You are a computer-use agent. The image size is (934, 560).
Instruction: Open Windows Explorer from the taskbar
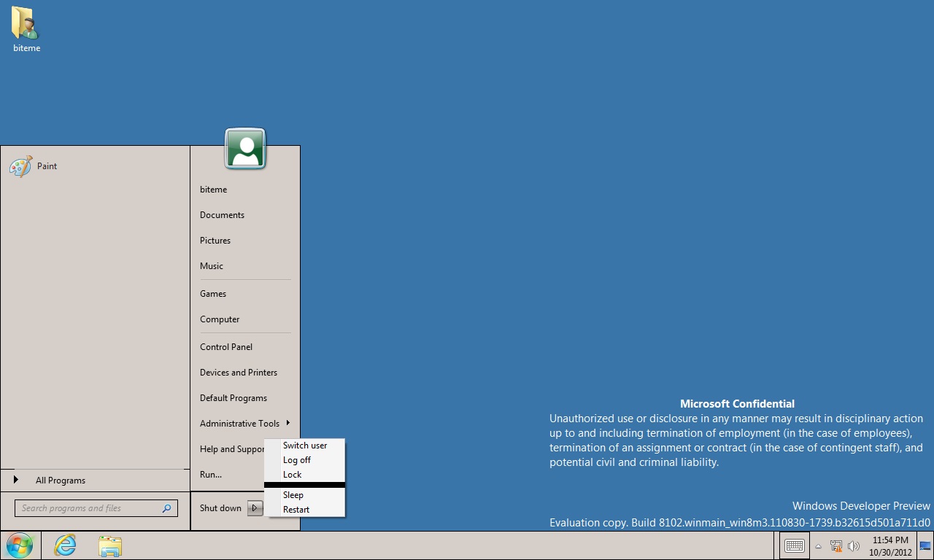pos(110,546)
